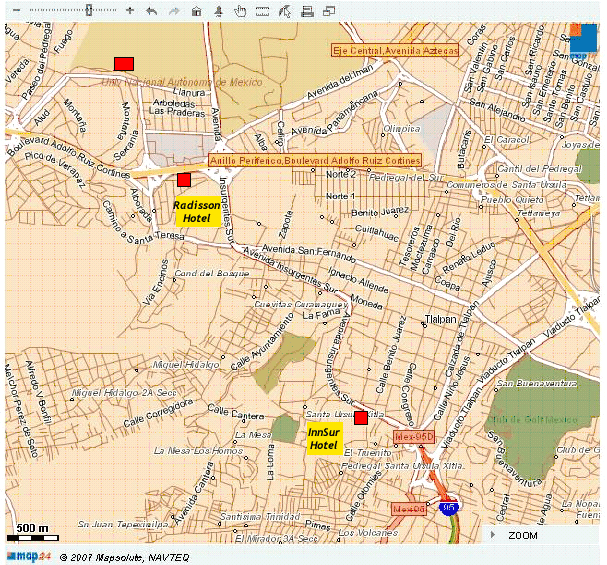Image resolution: width=607 pixels, height=565 pixels.
Task: Expand the ZOOM panel arrow
Action: tap(493, 535)
